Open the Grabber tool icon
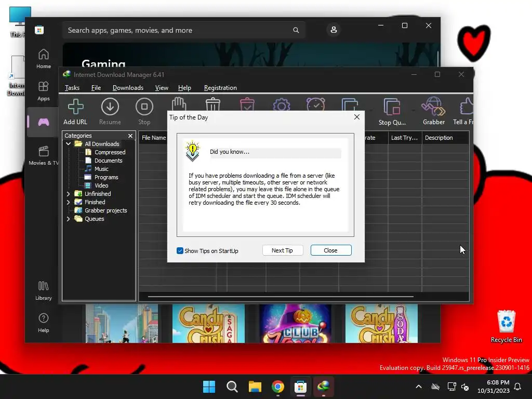This screenshot has height=399, width=532. click(x=434, y=106)
